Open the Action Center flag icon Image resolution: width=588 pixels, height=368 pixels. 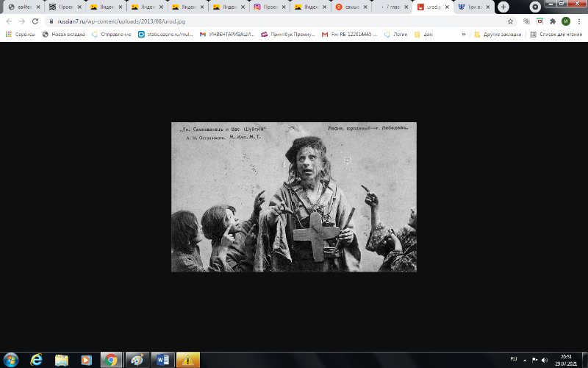pyautogui.click(x=535, y=360)
